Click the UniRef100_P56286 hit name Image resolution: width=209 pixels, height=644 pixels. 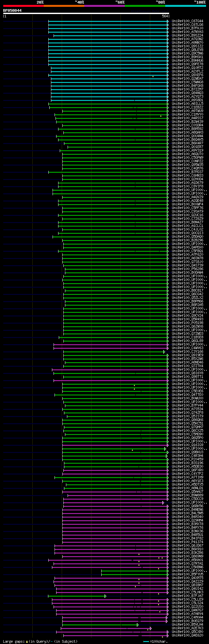click(x=187, y=269)
